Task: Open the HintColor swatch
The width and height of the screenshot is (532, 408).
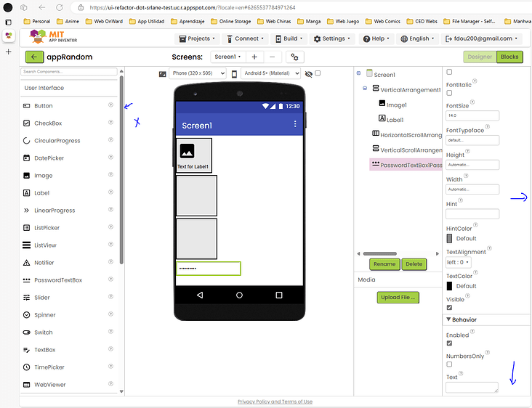Action: pyautogui.click(x=450, y=238)
